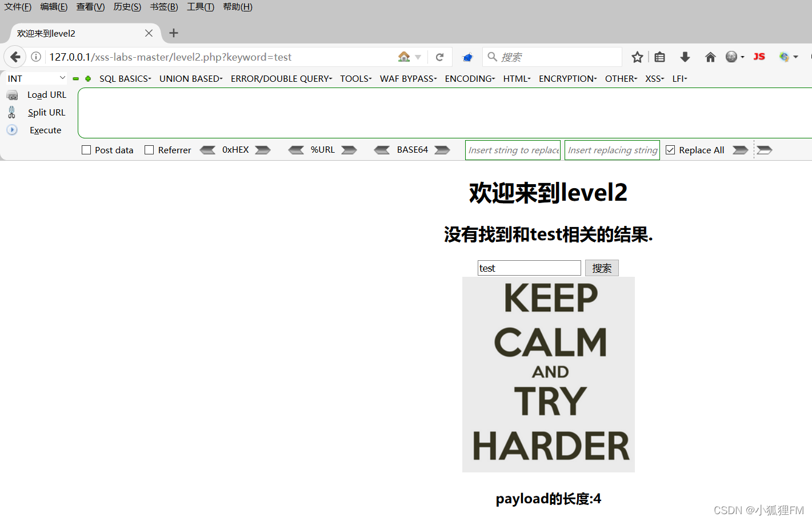Open a new tab with plus button
812x521 pixels.
[x=174, y=33]
